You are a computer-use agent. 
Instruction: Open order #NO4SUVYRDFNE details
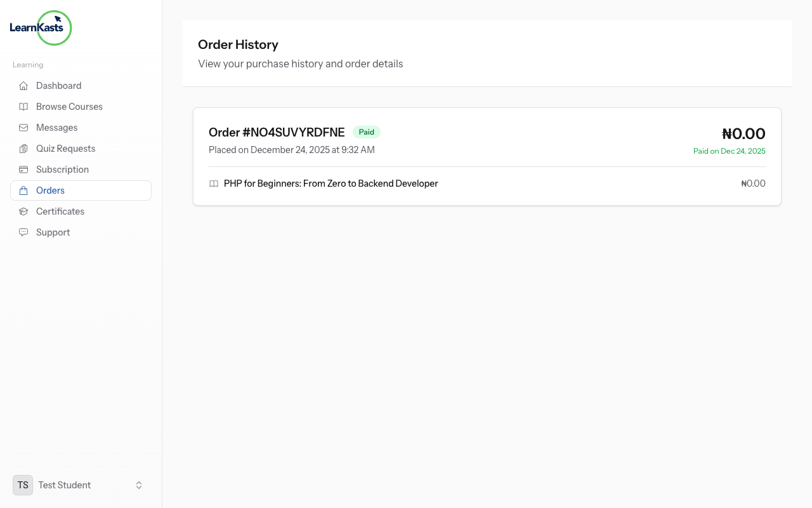(277, 132)
